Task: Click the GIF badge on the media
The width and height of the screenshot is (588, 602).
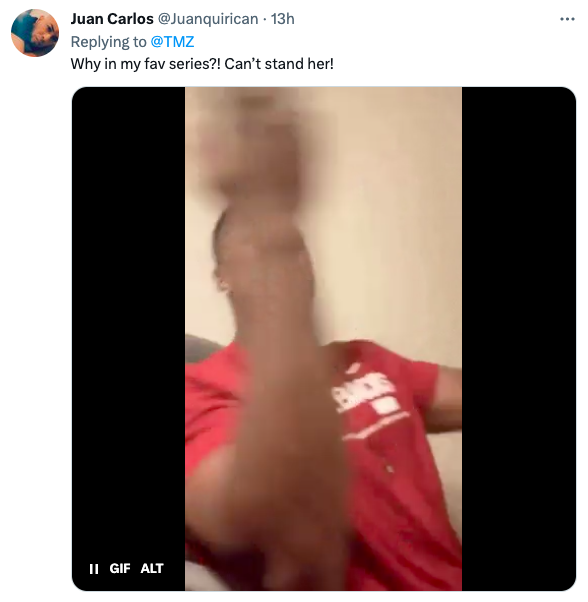Action: click(x=120, y=568)
